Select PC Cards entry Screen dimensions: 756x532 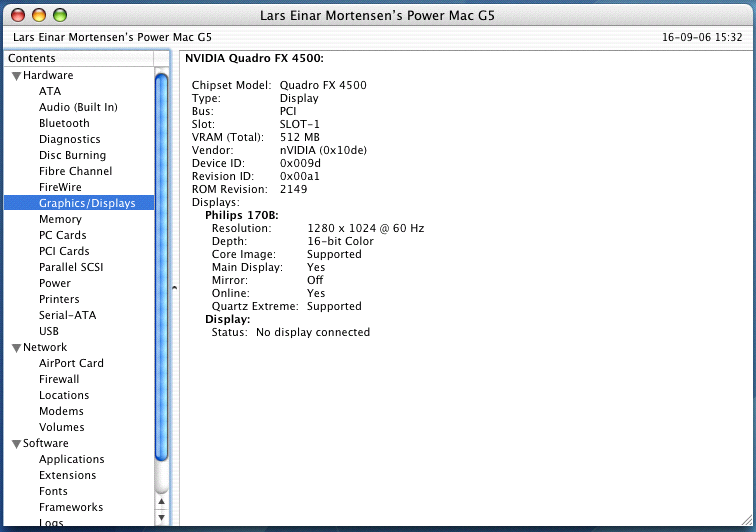(x=63, y=235)
